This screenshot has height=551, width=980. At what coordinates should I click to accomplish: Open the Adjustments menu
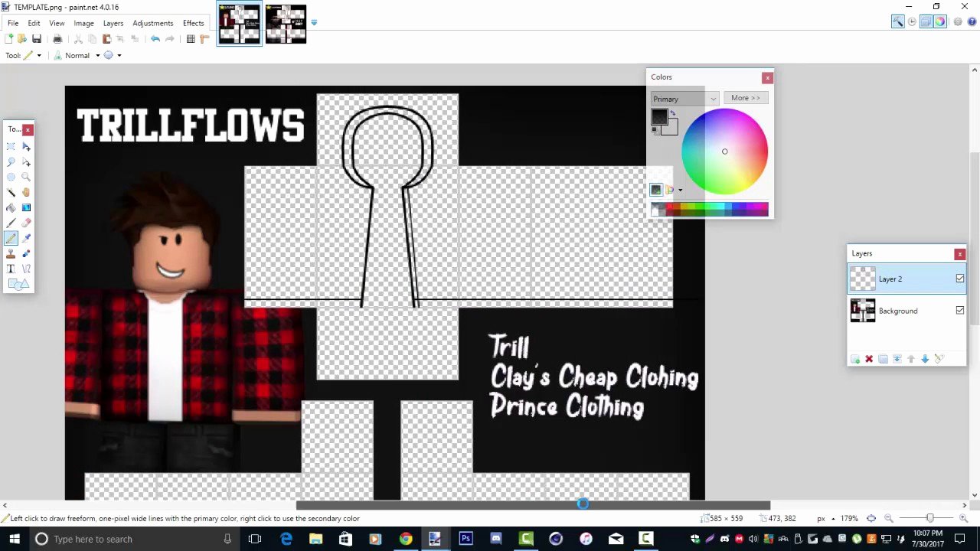(152, 23)
